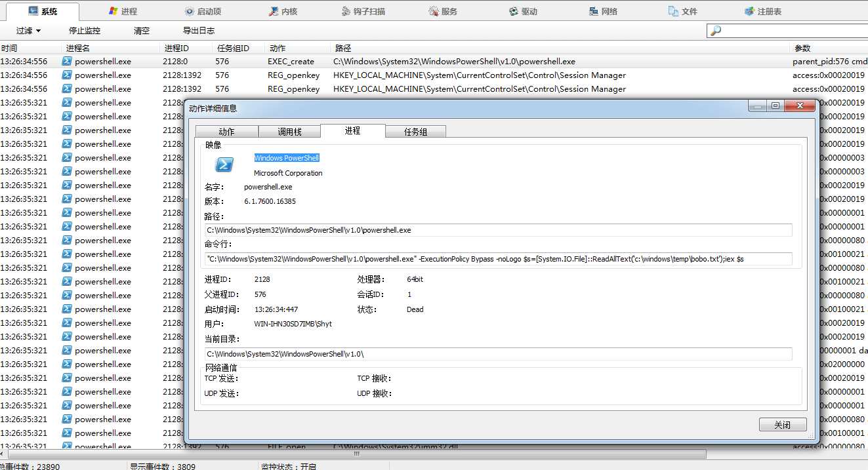Focus the search box with magnifier
The height and width of the screenshot is (470, 868).
pyautogui.click(x=787, y=31)
